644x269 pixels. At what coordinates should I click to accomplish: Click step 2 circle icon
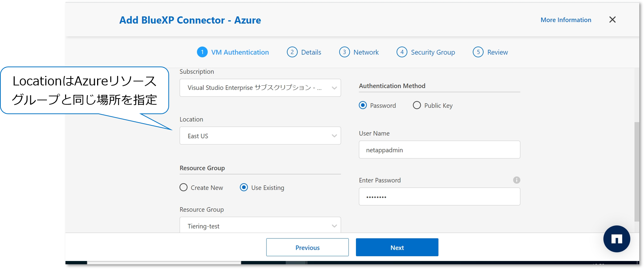[x=292, y=52]
